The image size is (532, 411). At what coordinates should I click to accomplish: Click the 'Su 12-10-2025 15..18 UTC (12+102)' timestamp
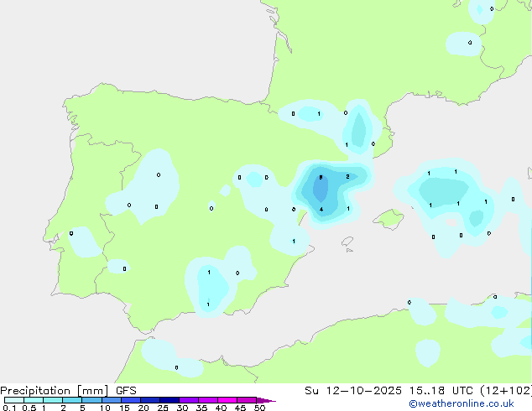tap(418, 391)
